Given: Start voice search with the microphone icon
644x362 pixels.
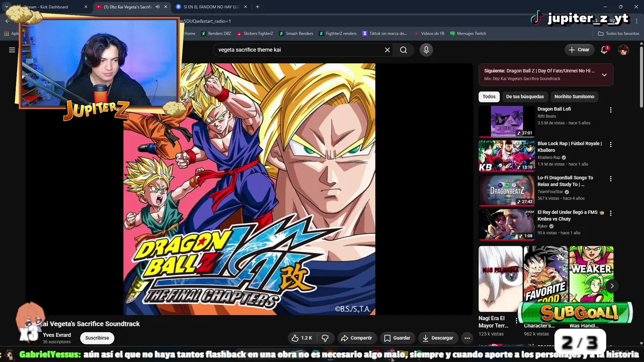Looking at the screenshot, I should (426, 50).
